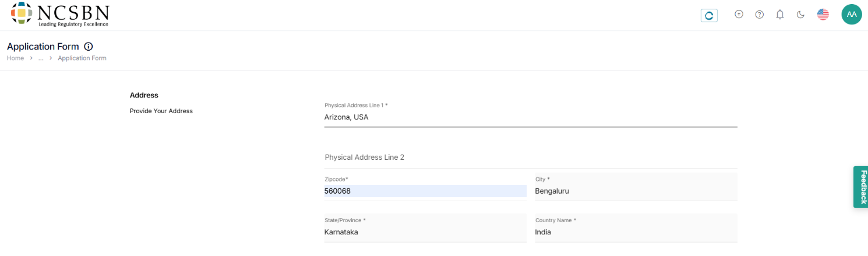Click the City field showing Bengaluru
This screenshot has height=256, width=868.
coord(636,191)
